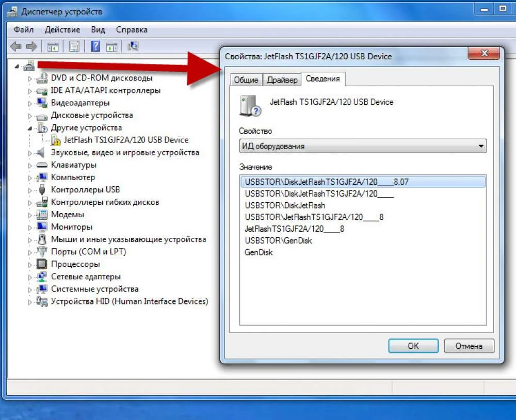516x420 pixels.
Task: Select Системные устройства in device tree
Action: coord(95,289)
